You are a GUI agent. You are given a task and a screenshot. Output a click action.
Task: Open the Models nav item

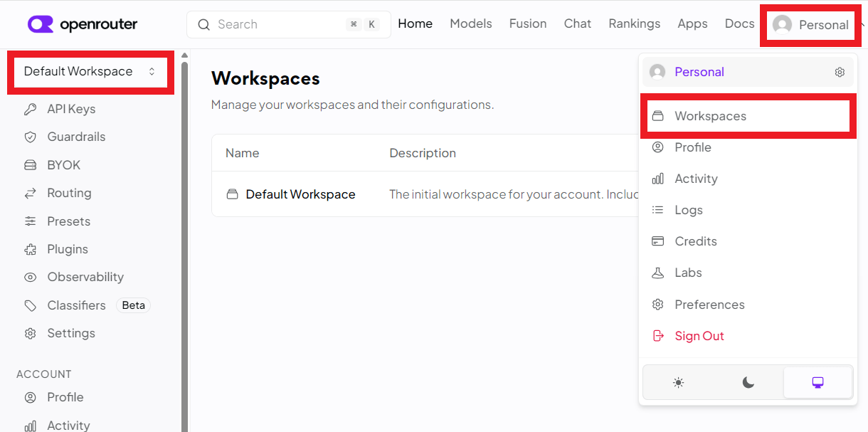(471, 24)
